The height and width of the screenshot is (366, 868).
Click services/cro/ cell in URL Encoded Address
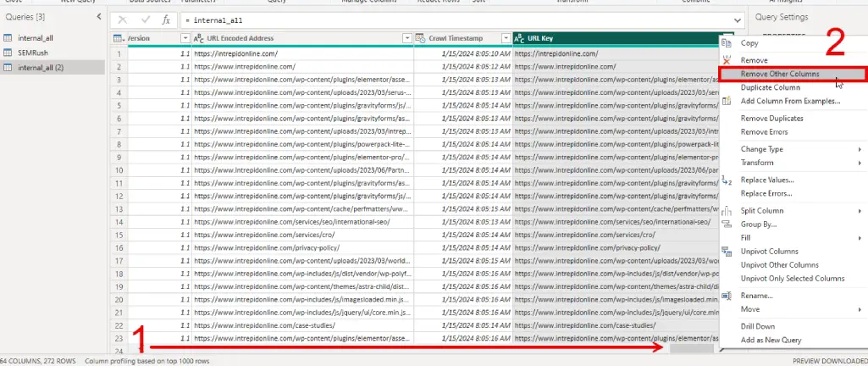[x=303, y=235]
